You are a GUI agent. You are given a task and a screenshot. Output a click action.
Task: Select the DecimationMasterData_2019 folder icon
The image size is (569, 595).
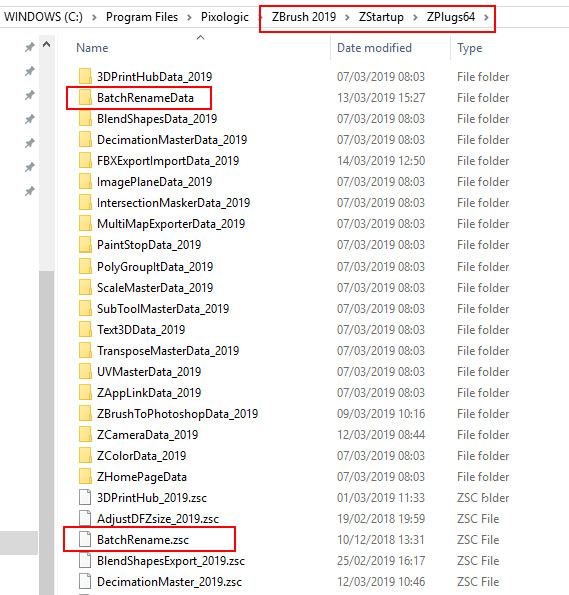click(85, 140)
